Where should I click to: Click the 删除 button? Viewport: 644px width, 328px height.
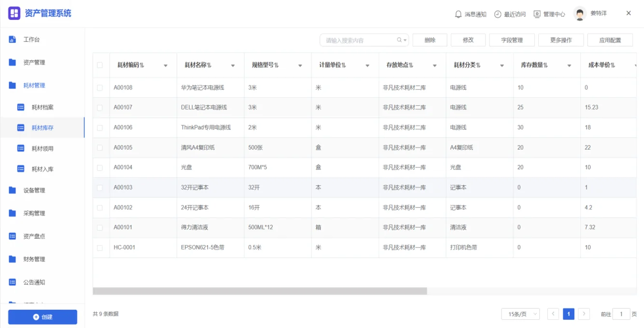tap(430, 40)
